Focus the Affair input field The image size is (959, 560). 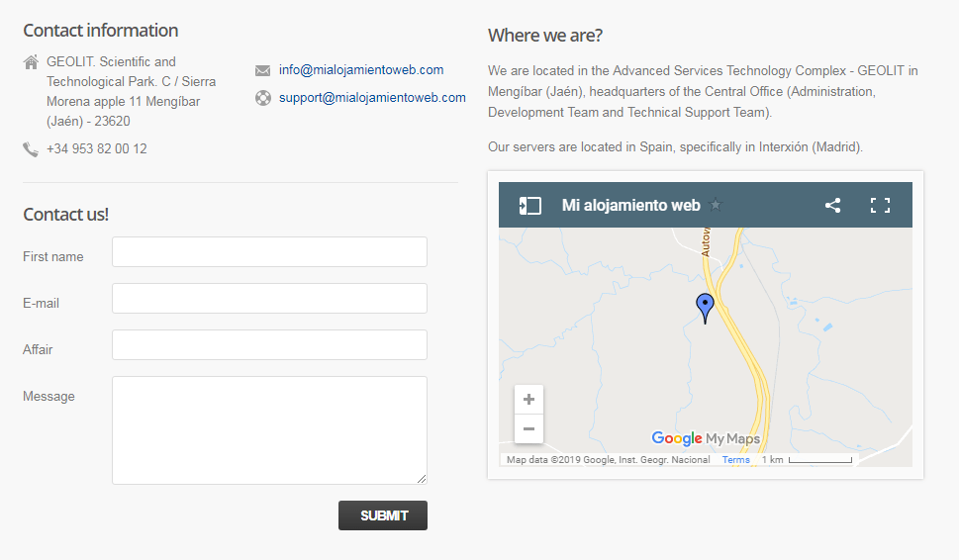pyautogui.click(x=270, y=344)
